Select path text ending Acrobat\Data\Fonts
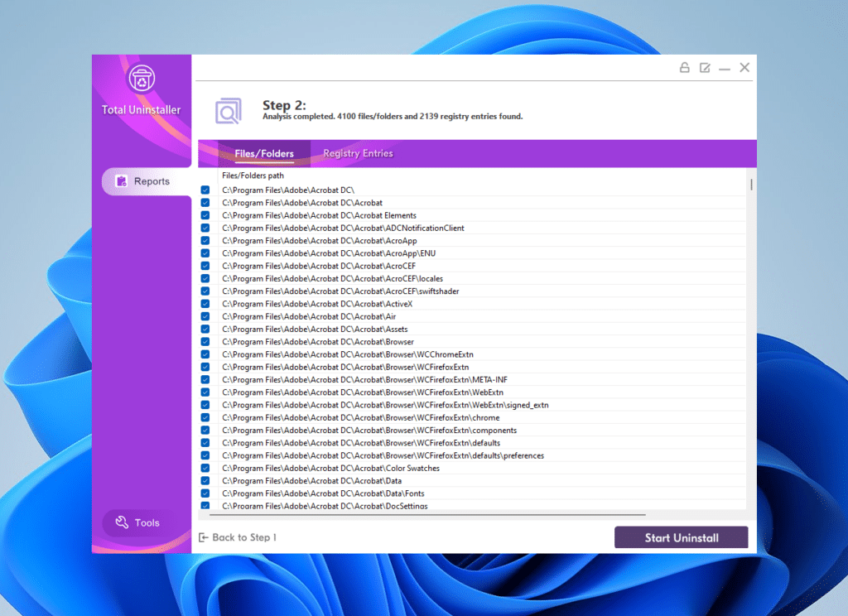The image size is (848, 616). pyautogui.click(x=323, y=493)
